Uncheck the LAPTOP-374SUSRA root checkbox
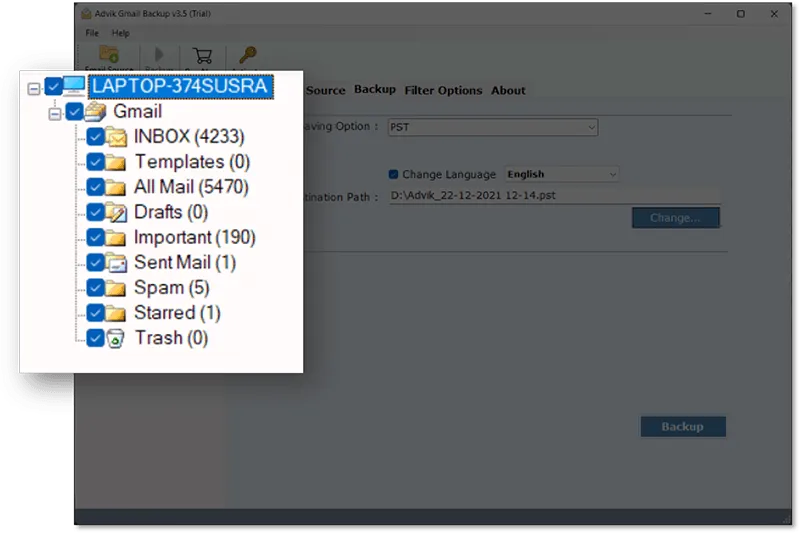 pos(54,86)
